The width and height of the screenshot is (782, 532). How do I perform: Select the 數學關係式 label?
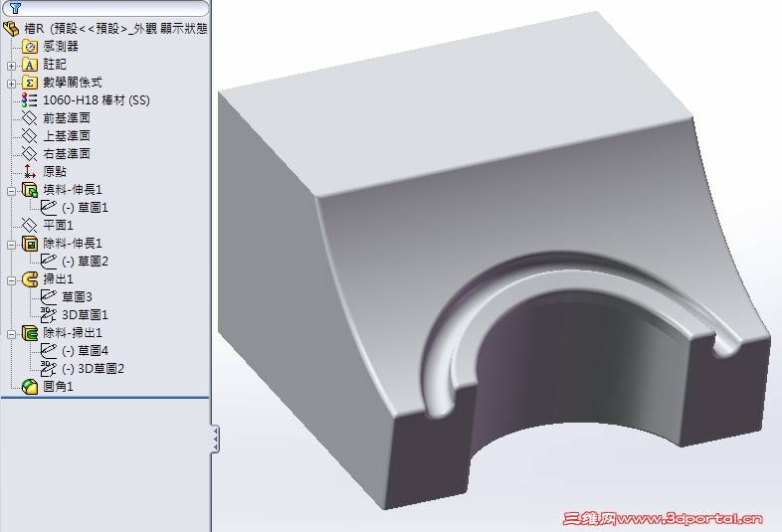tap(73, 83)
